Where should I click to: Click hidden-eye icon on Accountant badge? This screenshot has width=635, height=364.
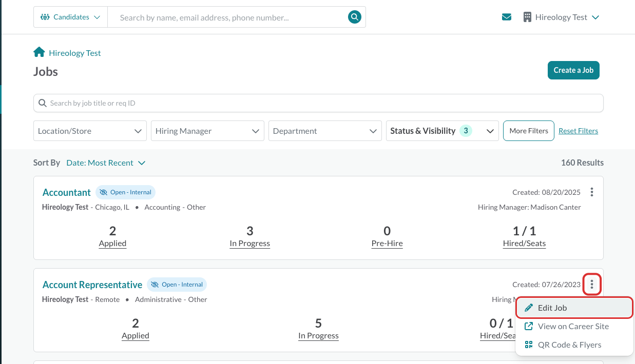pyautogui.click(x=103, y=192)
